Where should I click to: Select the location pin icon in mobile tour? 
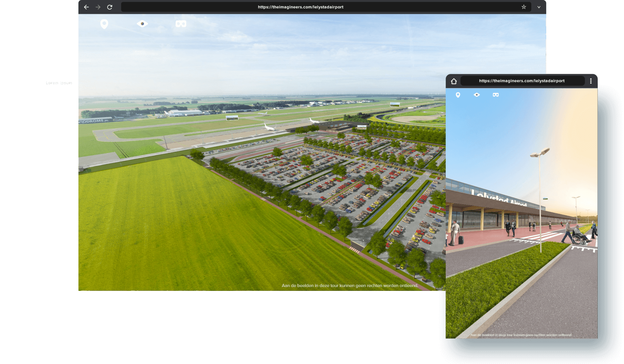(458, 95)
